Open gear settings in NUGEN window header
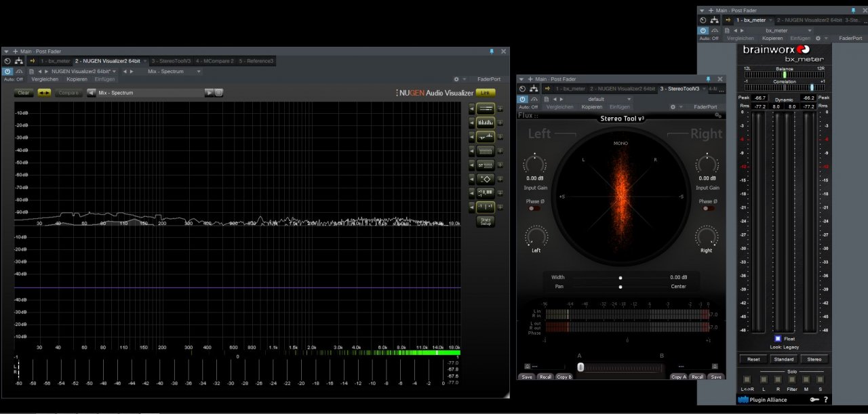Viewport: 868px width, 414px height. (456, 79)
